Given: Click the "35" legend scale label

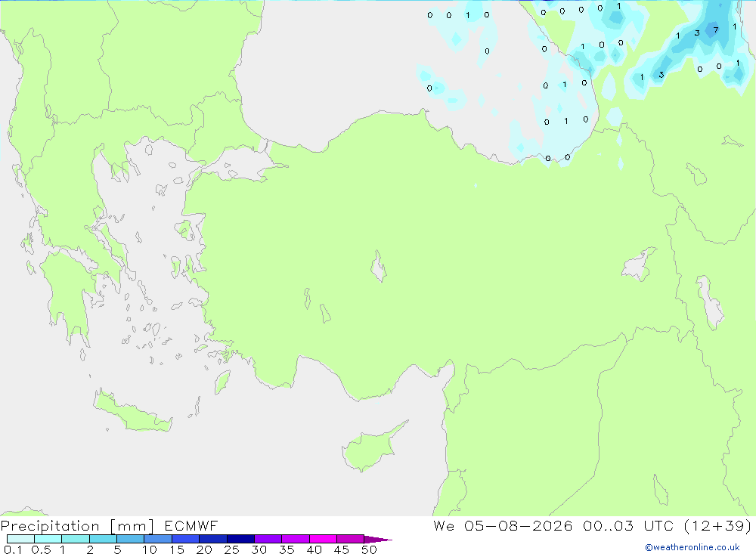Looking at the screenshot, I should 287,549.
